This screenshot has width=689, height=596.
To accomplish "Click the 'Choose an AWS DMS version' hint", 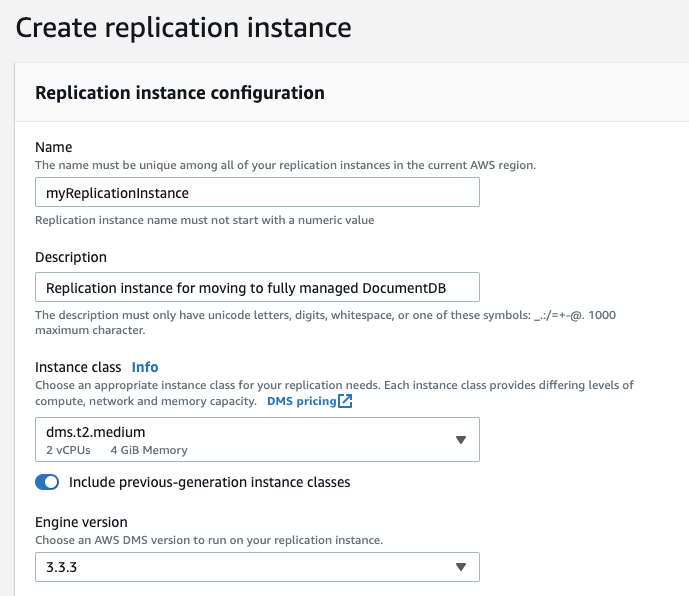I will [x=209, y=540].
